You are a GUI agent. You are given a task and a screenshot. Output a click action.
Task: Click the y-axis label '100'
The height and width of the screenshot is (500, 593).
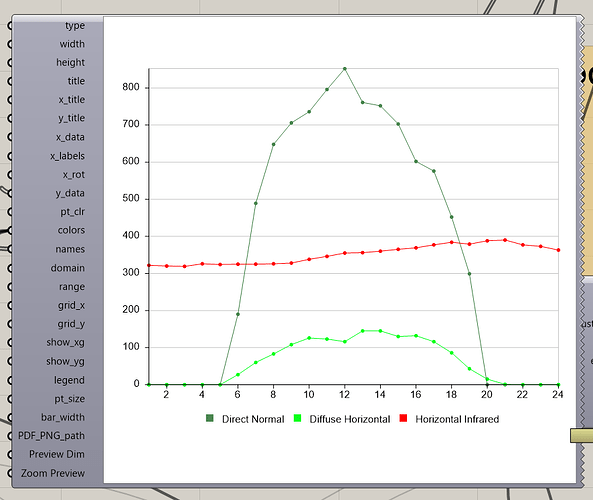tap(131, 347)
